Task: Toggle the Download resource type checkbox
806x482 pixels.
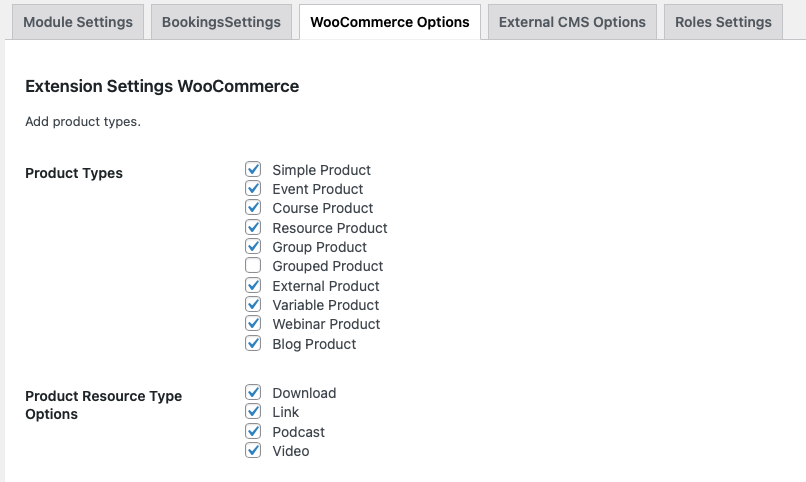Action: (253, 392)
